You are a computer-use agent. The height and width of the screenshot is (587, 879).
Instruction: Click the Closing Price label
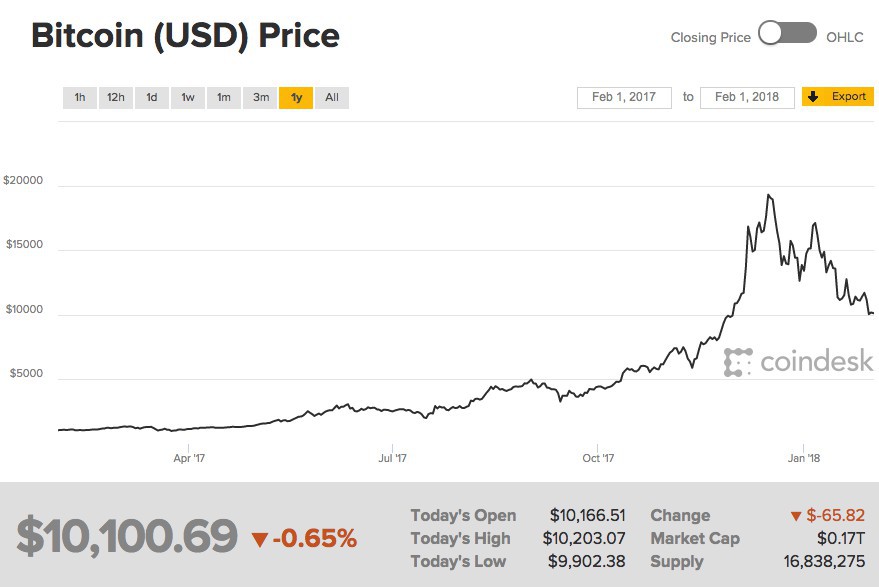(x=711, y=36)
